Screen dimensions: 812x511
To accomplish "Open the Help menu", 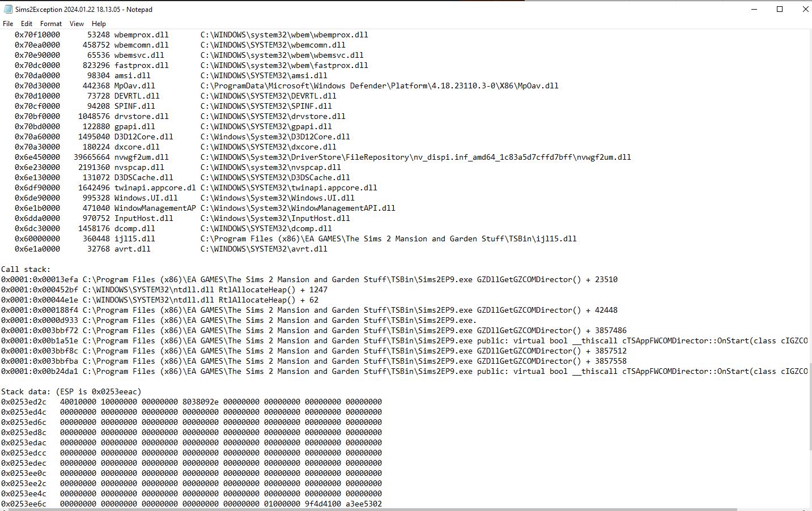I will point(99,24).
